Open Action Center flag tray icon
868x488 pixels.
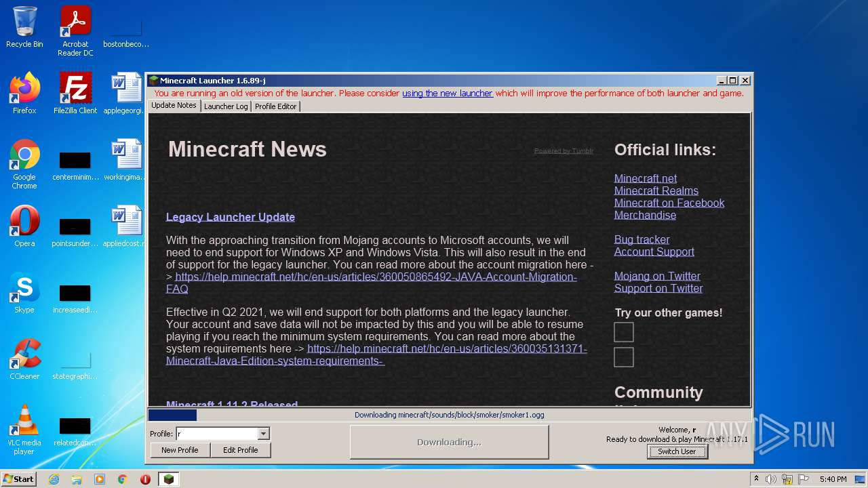(x=804, y=479)
